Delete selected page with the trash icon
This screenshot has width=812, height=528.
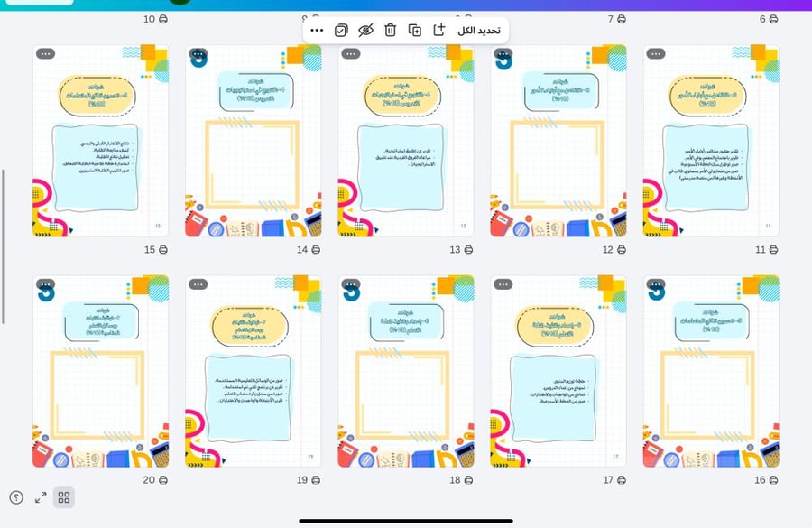390,31
